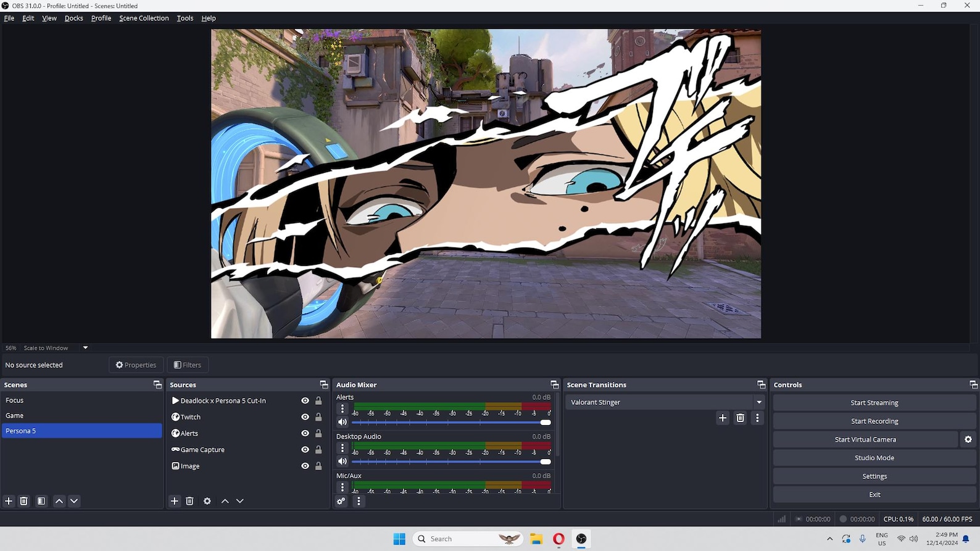This screenshot has width=980, height=551.
Task: Lock the Twitch source
Action: [x=318, y=417]
